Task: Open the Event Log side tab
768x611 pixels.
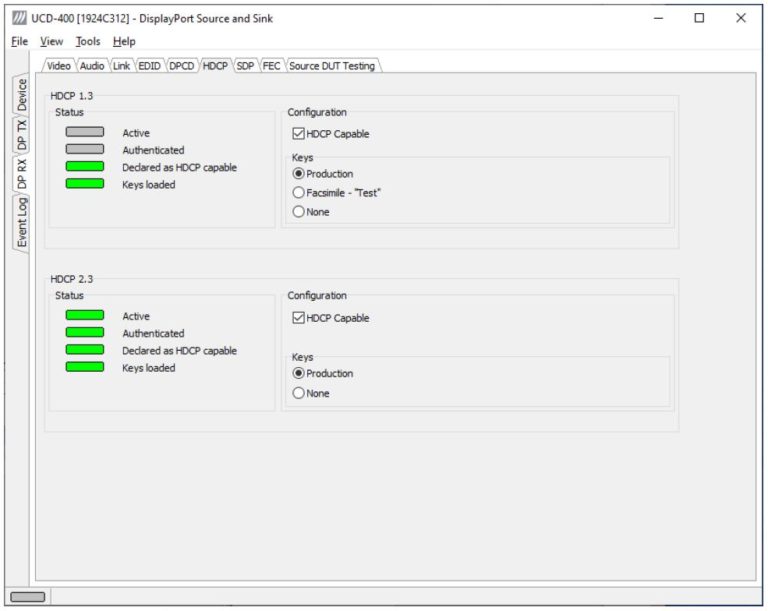Action: point(22,221)
